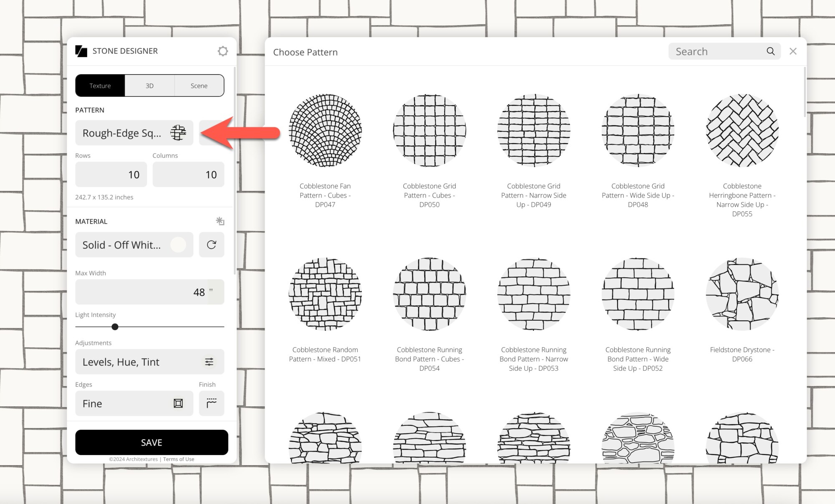Click the new material asterisk icon above Material
Screen dimensions: 835x504
pyautogui.click(x=220, y=221)
